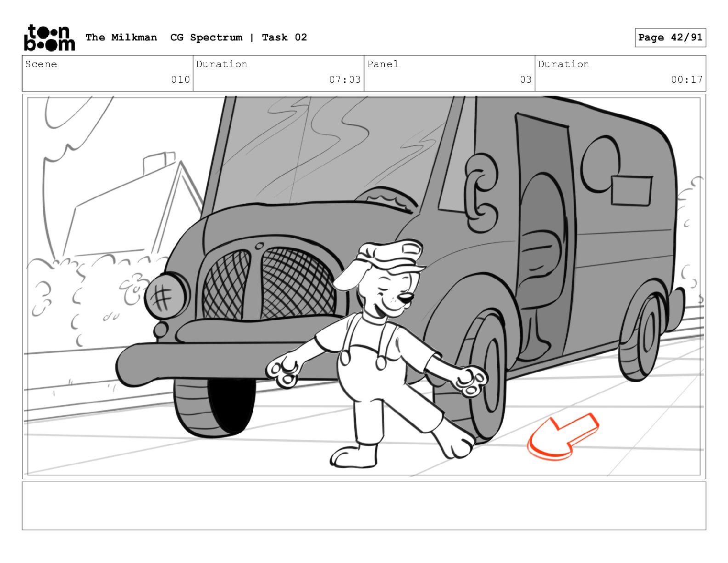728x563 pixels.
Task: Click the 'Panel' header label
Action: click(383, 64)
